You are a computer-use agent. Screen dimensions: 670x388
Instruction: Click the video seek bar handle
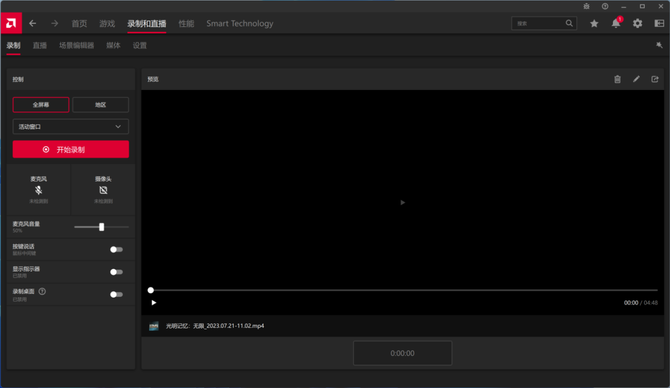[x=150, y=290]
